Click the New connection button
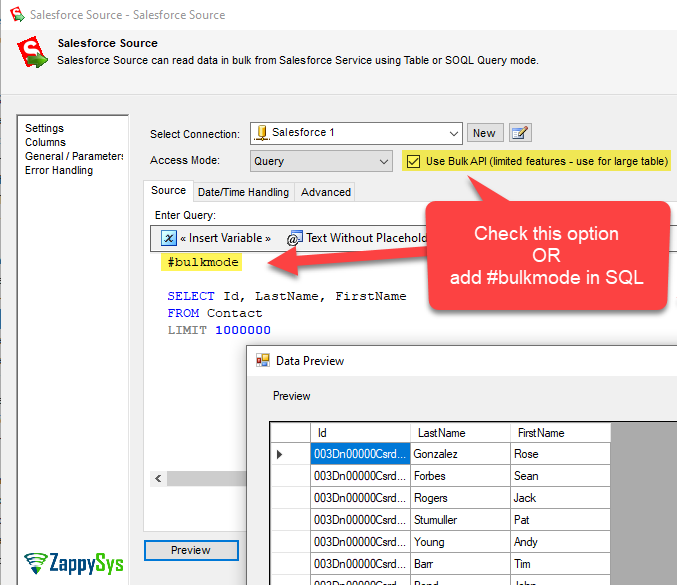The height and width of the screenshot is (585, 677). [484, 133]
